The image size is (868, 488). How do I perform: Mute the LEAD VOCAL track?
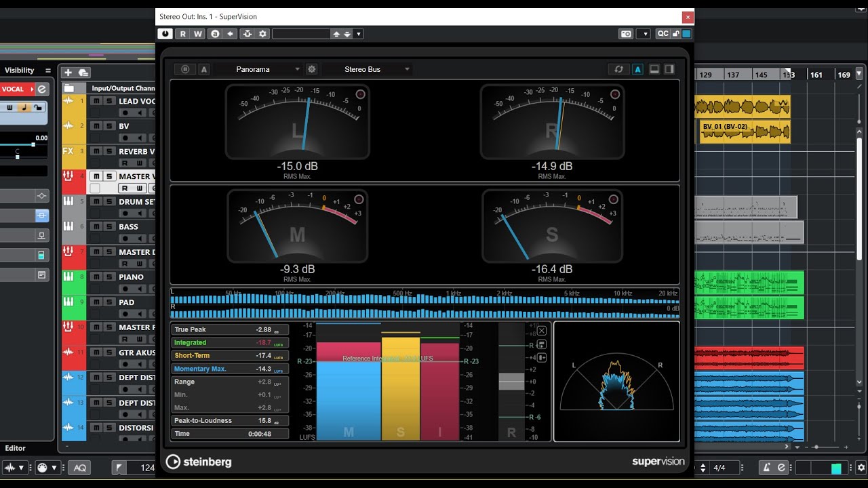[x=96, y=101]
